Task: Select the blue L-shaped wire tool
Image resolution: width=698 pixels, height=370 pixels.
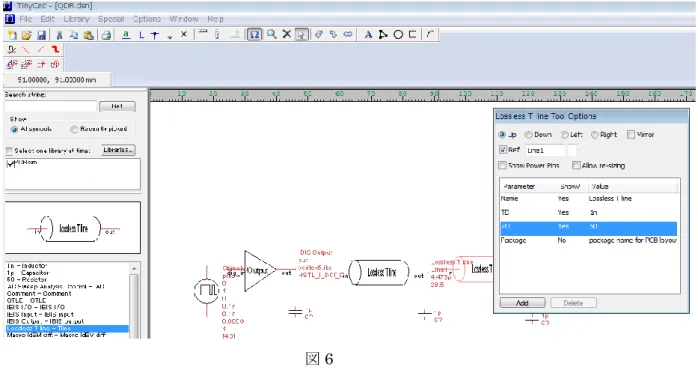Action: (141, 35)
